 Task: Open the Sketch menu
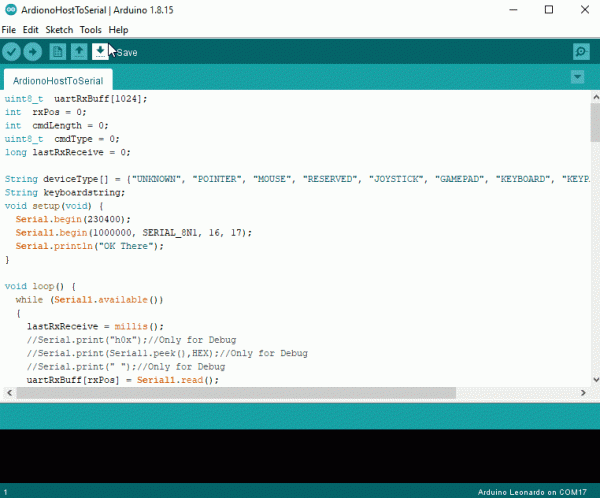point(59,30)
